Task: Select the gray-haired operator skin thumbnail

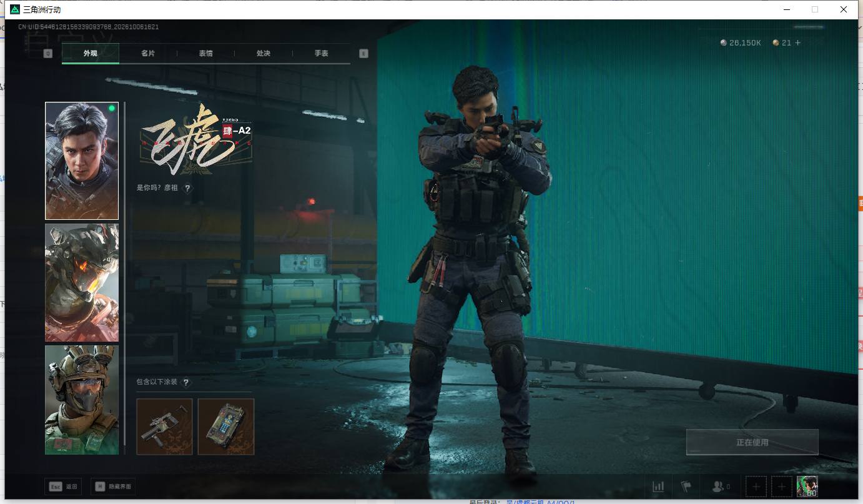Action: pyautogui.click(x=82, y=161)
